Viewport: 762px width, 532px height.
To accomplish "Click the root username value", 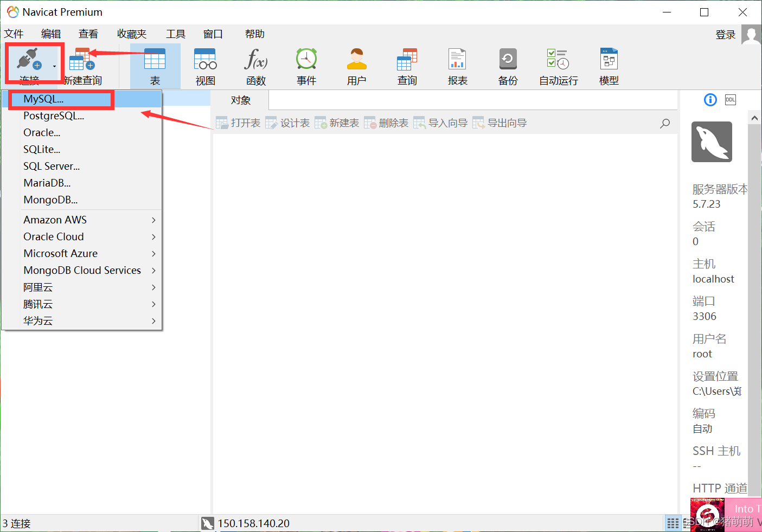I will coord(702,354).
